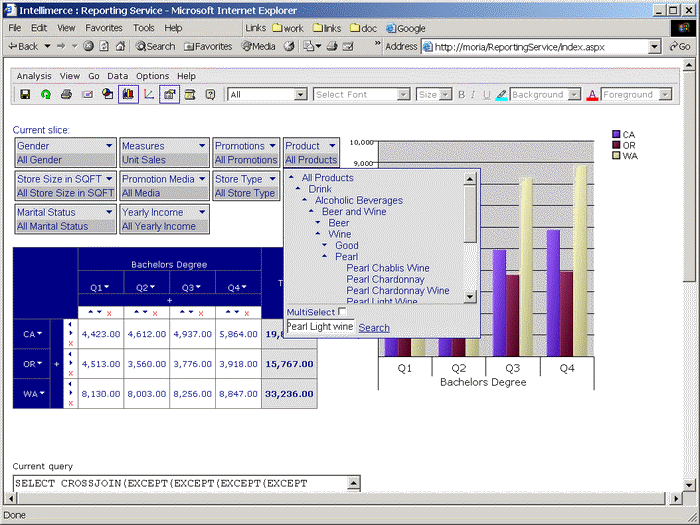Click product tree scroll down arrow
This screenshot has height=525, width=700.
point(470,296)
